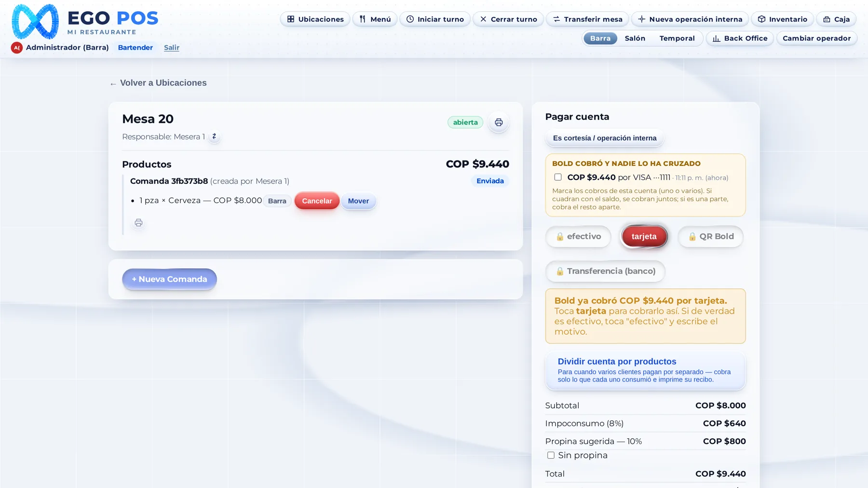The height and width of the screenshot is (488, 868).
Task: Select tarjeta payment method
Action: [x=644, y=237]
